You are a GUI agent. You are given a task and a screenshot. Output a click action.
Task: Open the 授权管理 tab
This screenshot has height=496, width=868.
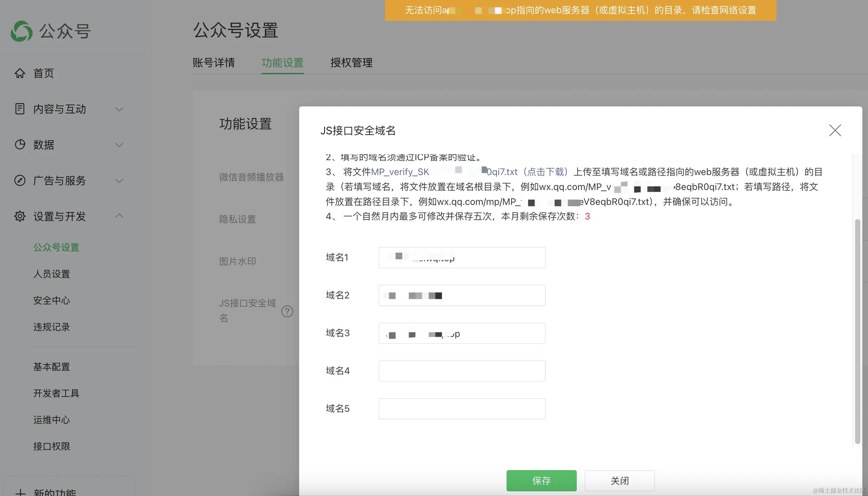click(x=351, y=63)
